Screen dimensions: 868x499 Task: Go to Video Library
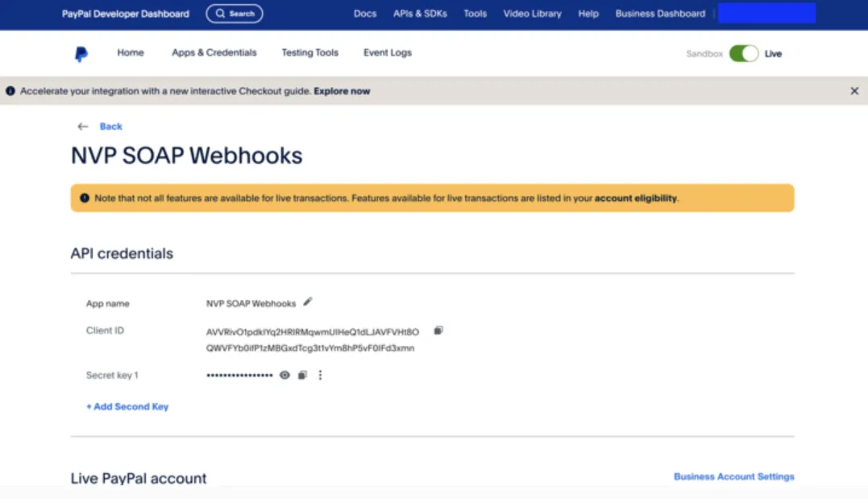(x=532, y=13)
